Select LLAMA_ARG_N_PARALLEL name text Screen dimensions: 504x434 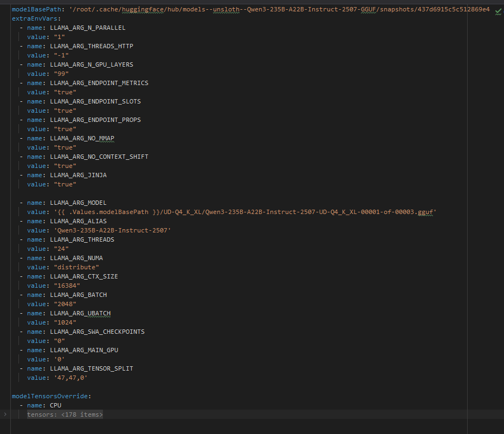(88, 28)
